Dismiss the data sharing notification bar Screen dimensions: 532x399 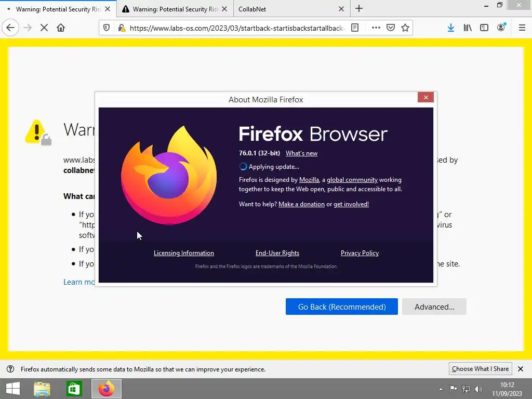(x=521, y=369)
